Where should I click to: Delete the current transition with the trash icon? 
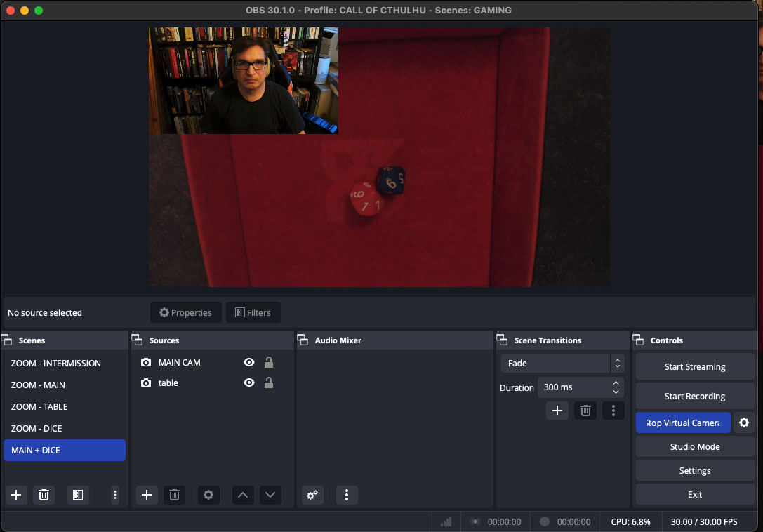pos(585,411)
